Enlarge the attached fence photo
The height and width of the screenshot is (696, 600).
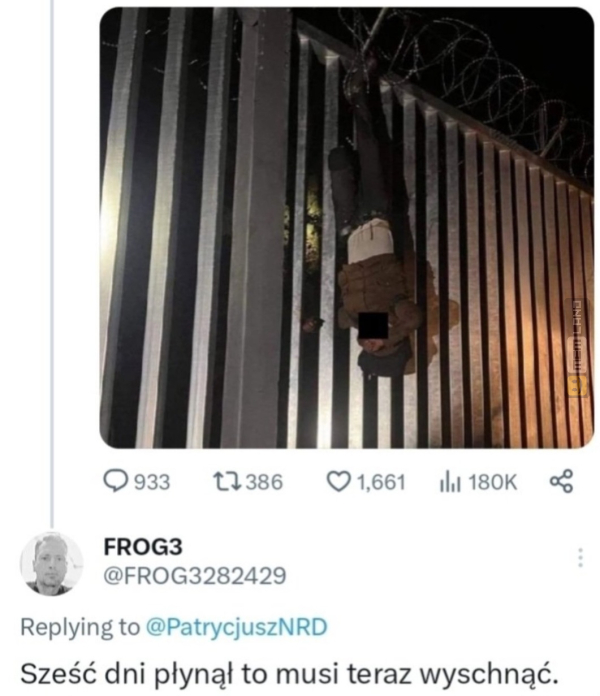pyautogui.click(x=347, y=228)
